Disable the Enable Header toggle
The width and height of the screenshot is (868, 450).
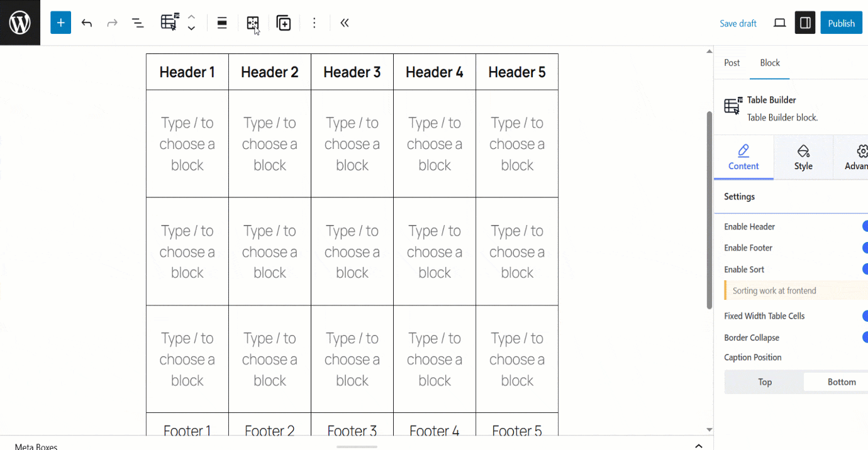click(865, 226)
